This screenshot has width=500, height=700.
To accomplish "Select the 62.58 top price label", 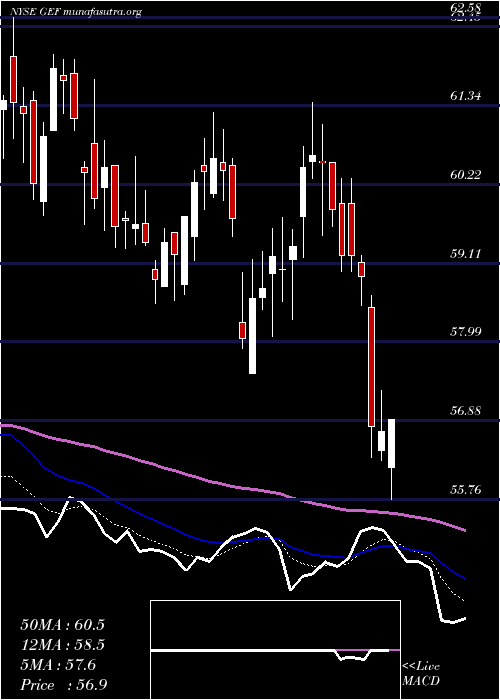I will 466,8.
